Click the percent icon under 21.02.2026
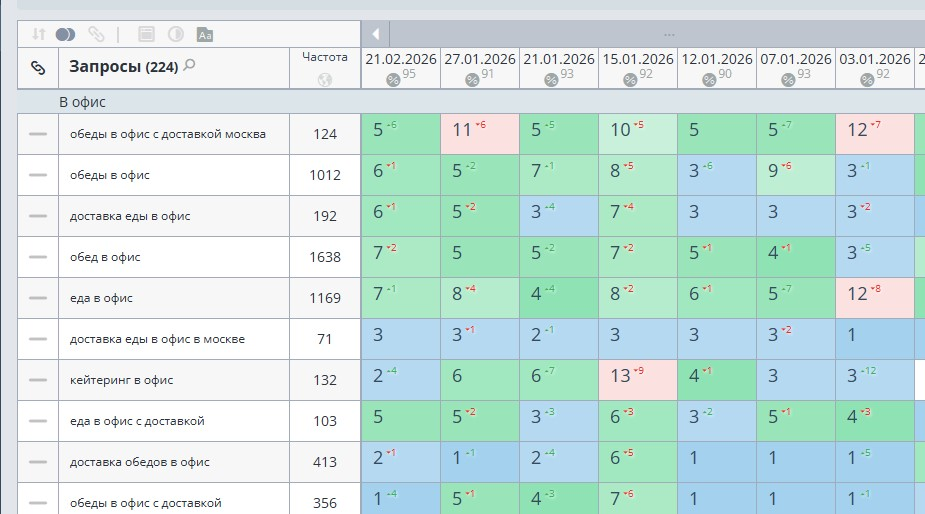This screenshot has height=514, width=925. [x=393, y=80]
